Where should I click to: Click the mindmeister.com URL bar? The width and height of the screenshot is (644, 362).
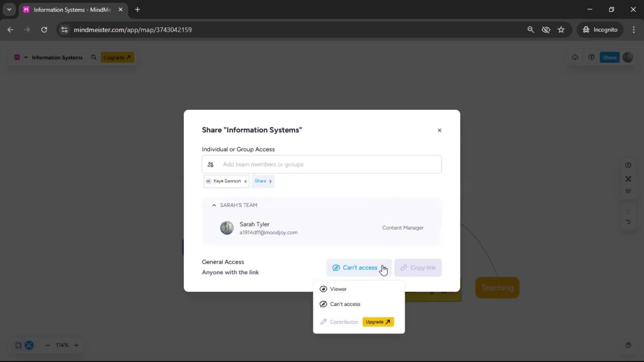pyautogui.click(x=133, y=30)
